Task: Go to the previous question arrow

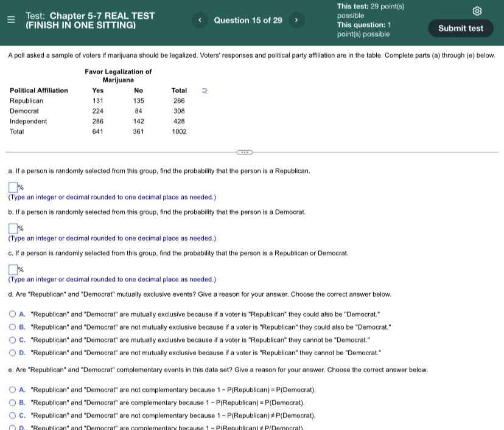Action: (x=200, y=20)
